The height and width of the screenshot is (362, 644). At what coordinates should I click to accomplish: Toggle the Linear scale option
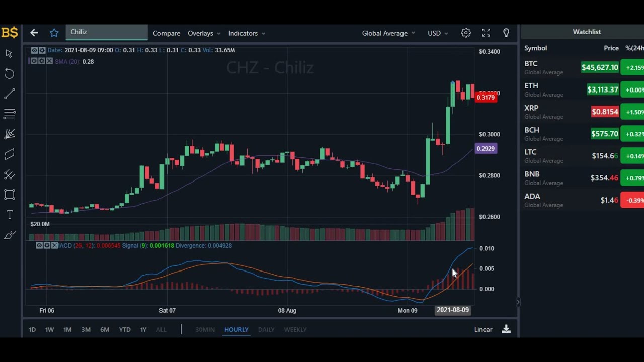483,329
